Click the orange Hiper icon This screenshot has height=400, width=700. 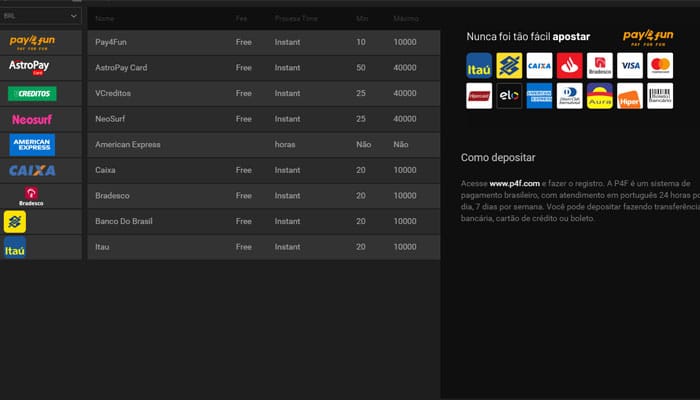630,96
